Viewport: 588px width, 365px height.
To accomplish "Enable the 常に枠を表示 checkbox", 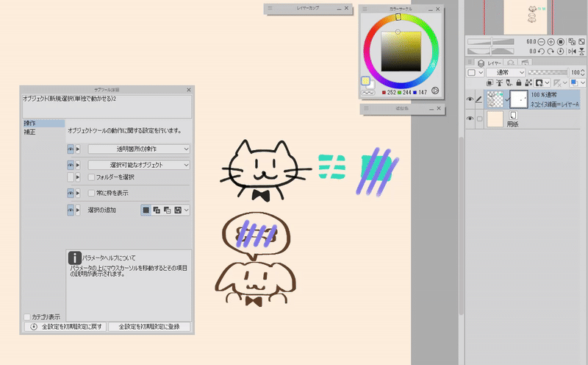I will (x=91, y=193).
